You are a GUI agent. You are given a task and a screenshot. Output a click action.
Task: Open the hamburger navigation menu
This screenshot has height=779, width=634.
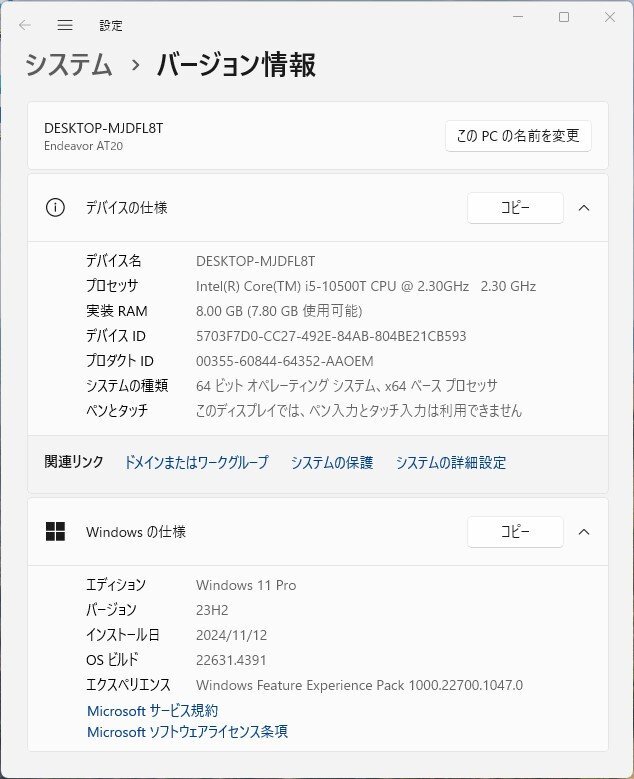tap(65, 25)
